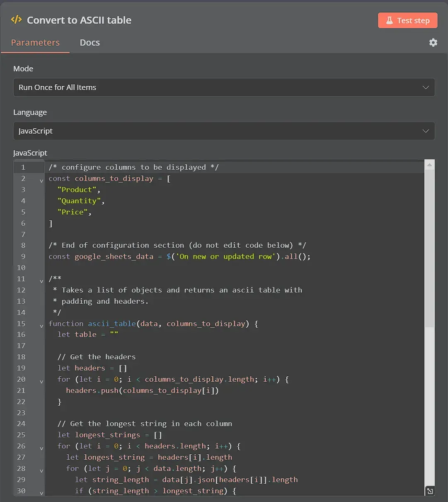Run the Test step button
This screenshot has height=502, width=448.
tap(407, 20)
